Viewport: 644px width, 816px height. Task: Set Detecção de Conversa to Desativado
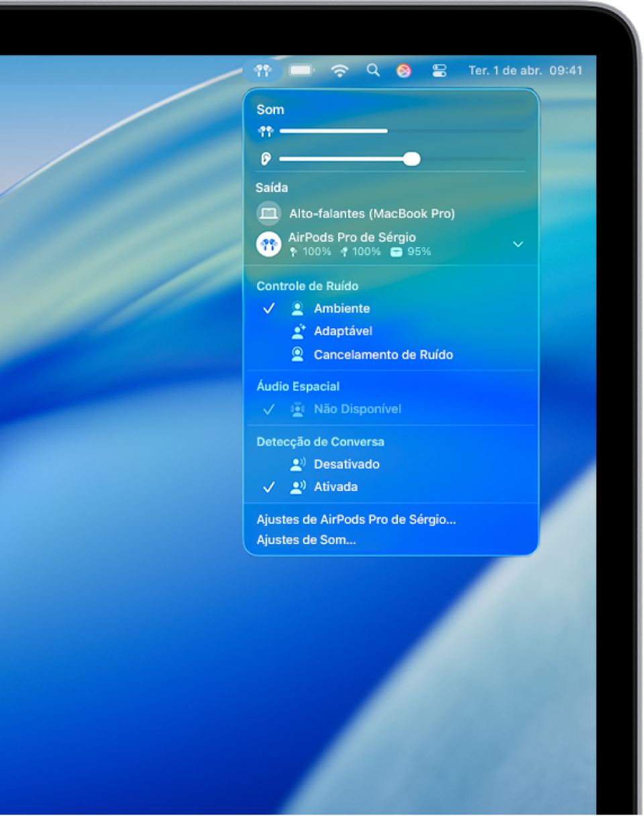[x=391, y=464]
